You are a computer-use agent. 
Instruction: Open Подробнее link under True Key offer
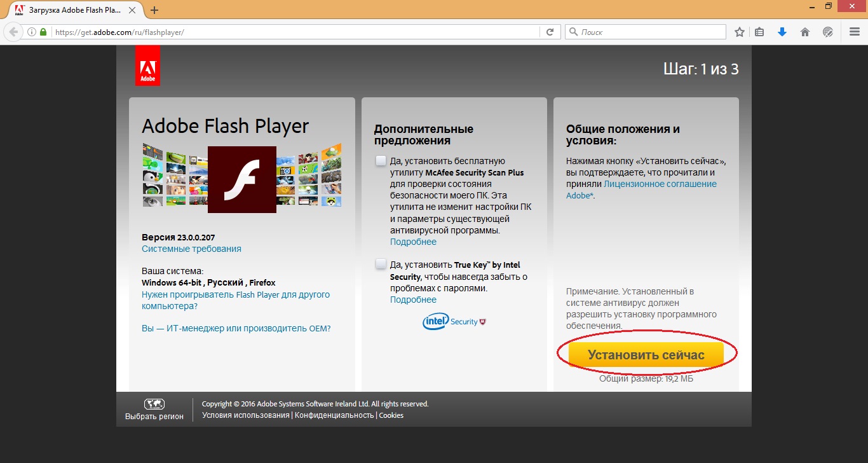coord(413,300)
